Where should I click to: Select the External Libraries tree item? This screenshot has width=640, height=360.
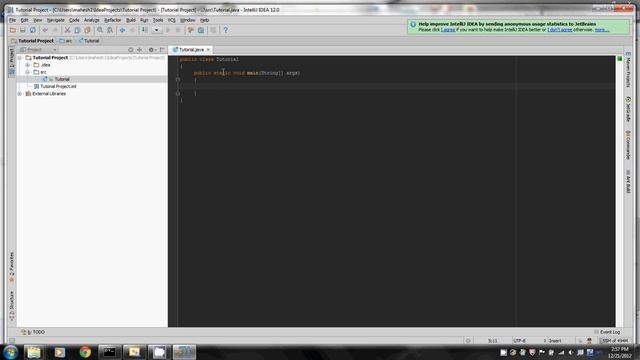click(x=46, y=94)
